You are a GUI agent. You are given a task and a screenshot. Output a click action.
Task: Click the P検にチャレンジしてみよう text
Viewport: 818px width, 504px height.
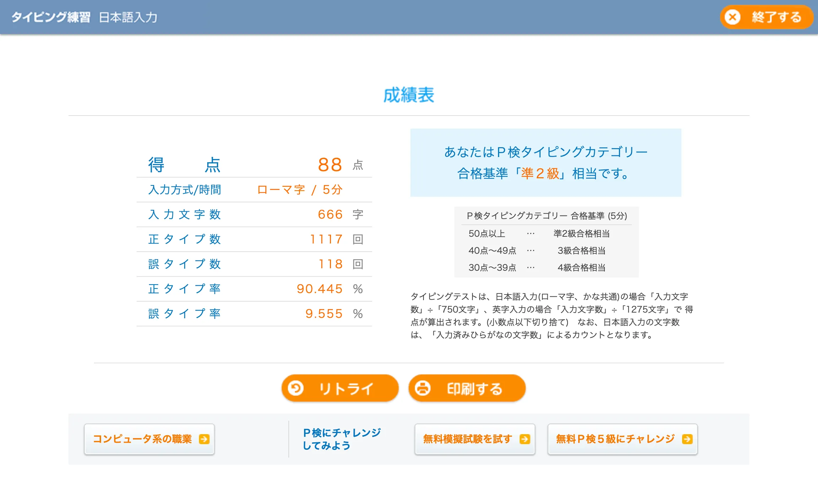342,439
